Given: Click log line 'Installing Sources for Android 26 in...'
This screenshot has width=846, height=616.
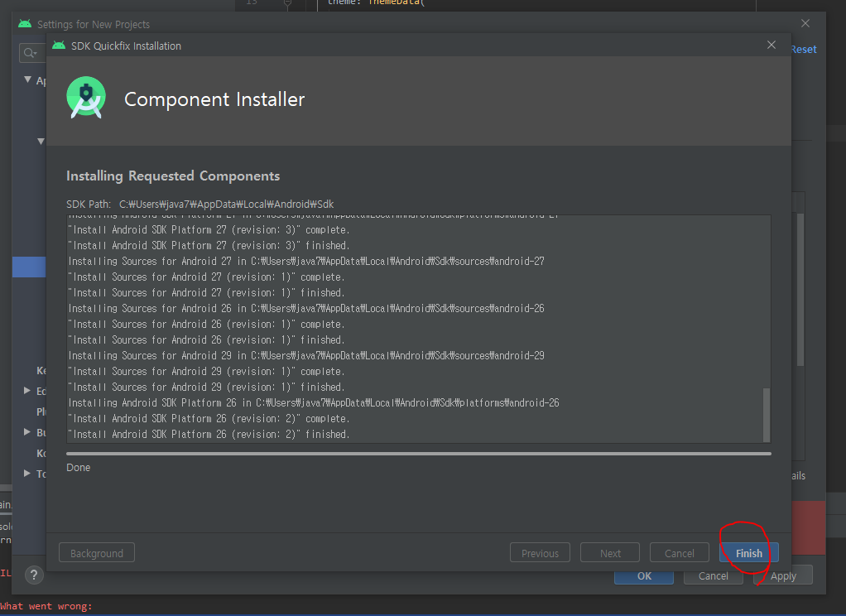Looking at the screenshot, I should tap(306, 308).
